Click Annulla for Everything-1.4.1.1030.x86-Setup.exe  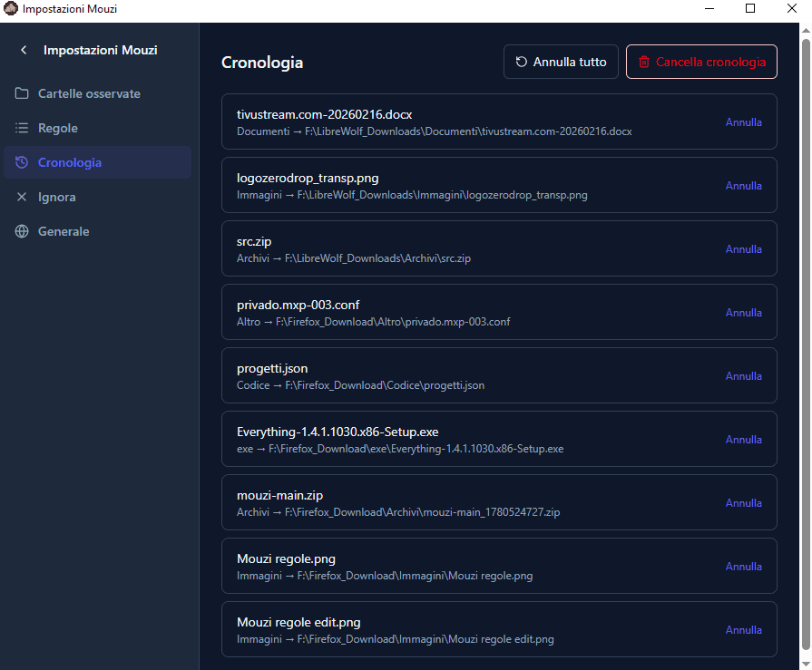(x=743, y=440)
